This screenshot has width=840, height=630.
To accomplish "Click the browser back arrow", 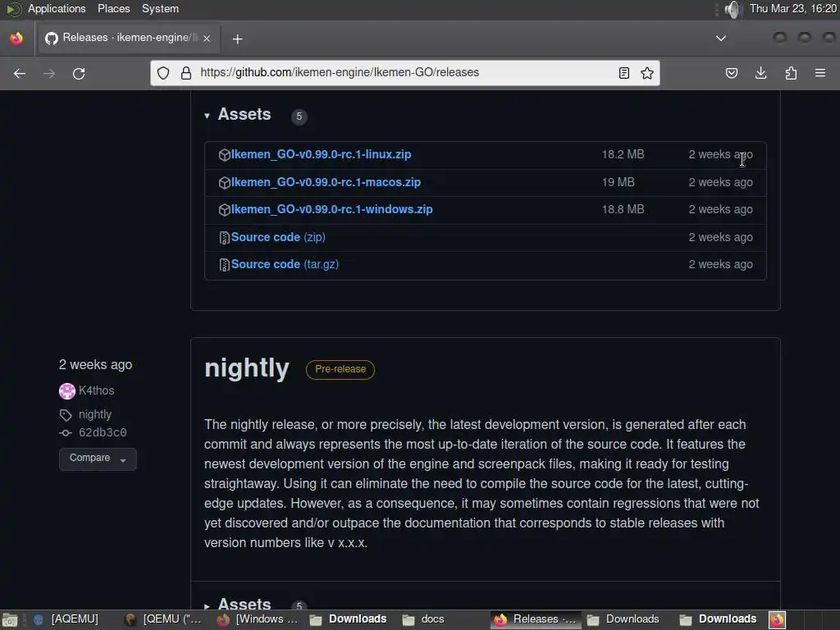I will (20, 73).
